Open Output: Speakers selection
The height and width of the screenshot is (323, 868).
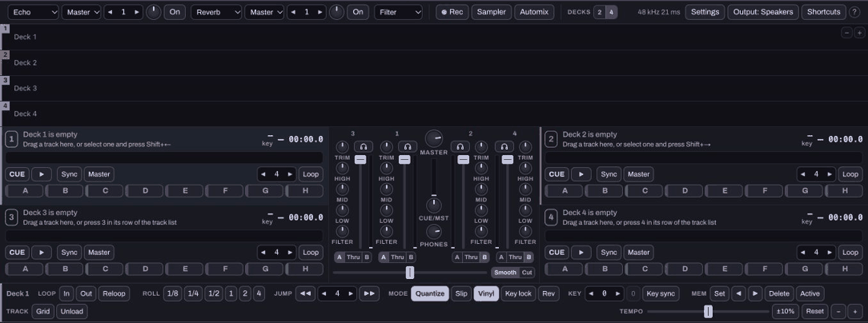click(x=763, y=12)
